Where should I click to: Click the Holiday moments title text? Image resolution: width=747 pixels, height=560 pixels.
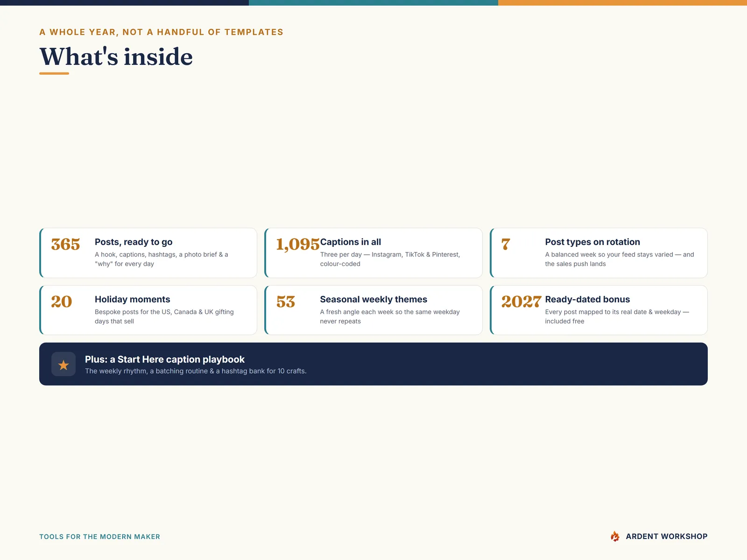pos(132,299)
